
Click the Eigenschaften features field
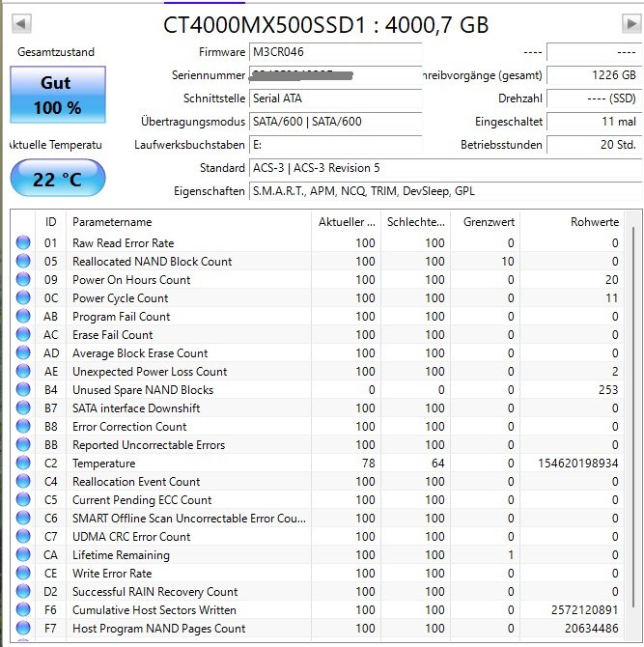pos(445,191)
